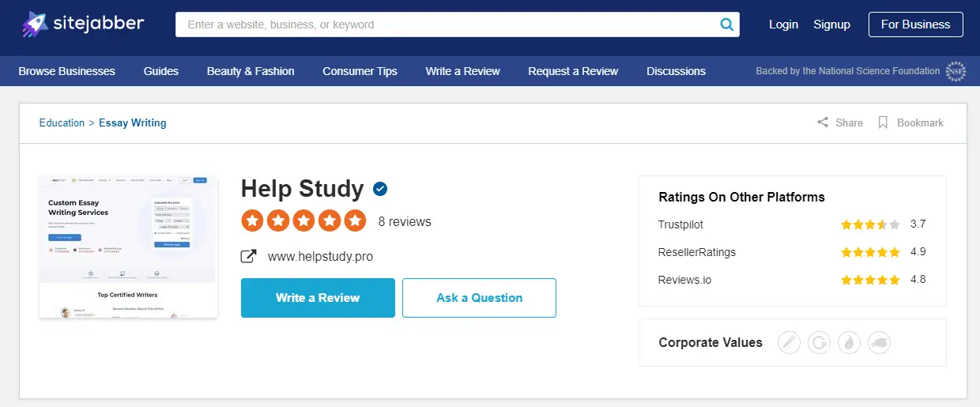Click the verified badge next to Help Study
The width and height of the screenshot is (980, 407).
tap(380, 189)
